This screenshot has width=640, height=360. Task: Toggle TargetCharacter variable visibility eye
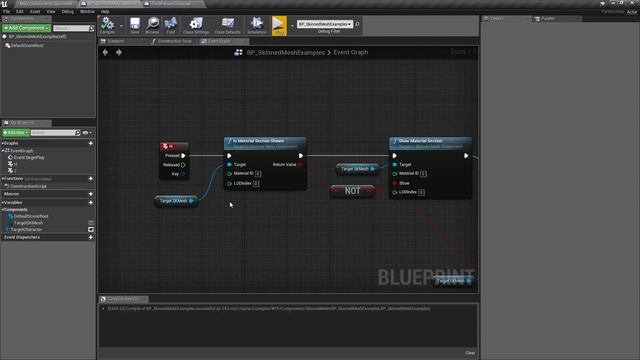pos(91,229)
